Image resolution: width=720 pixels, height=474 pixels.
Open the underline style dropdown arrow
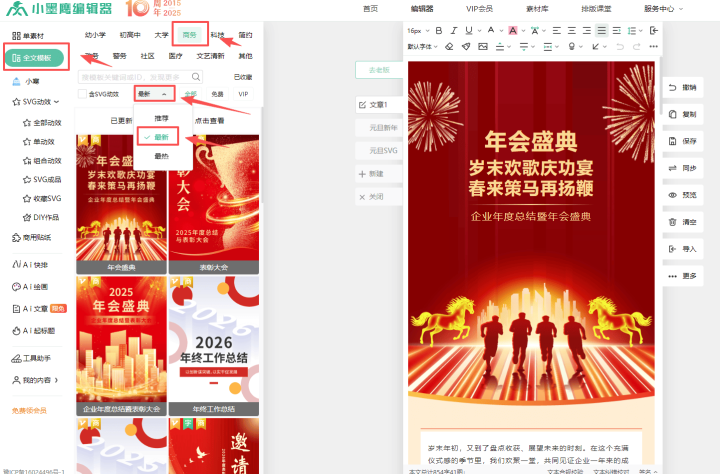[479, 31]
